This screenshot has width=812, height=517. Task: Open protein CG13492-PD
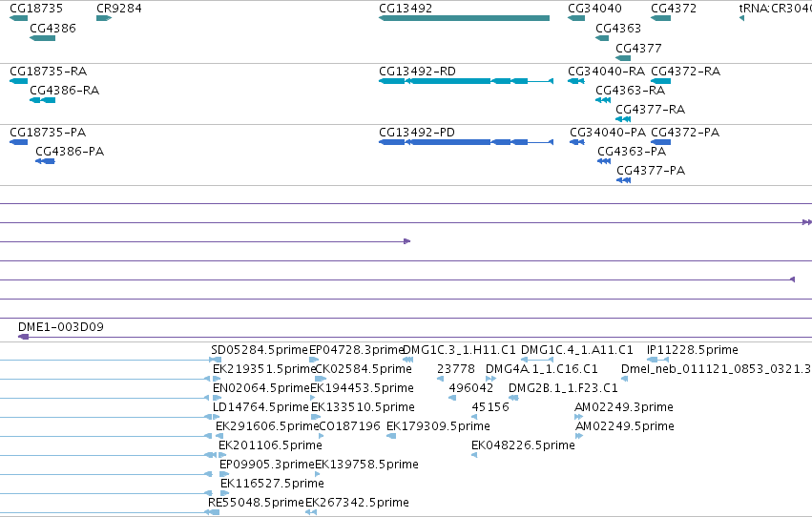pyautogui.click(x=466, y=142)
